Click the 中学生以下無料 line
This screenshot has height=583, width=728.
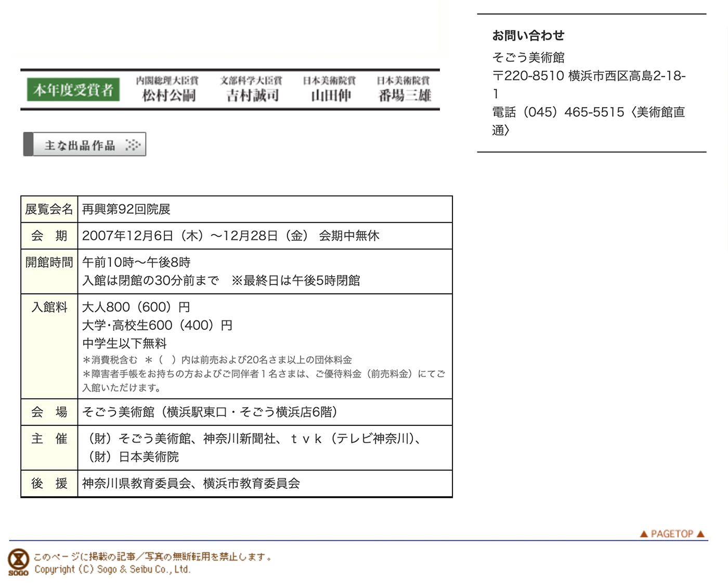[x=125, y=343]
